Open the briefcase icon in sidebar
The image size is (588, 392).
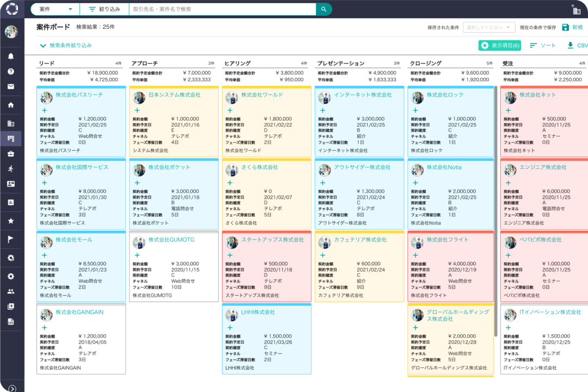[11, 154]
